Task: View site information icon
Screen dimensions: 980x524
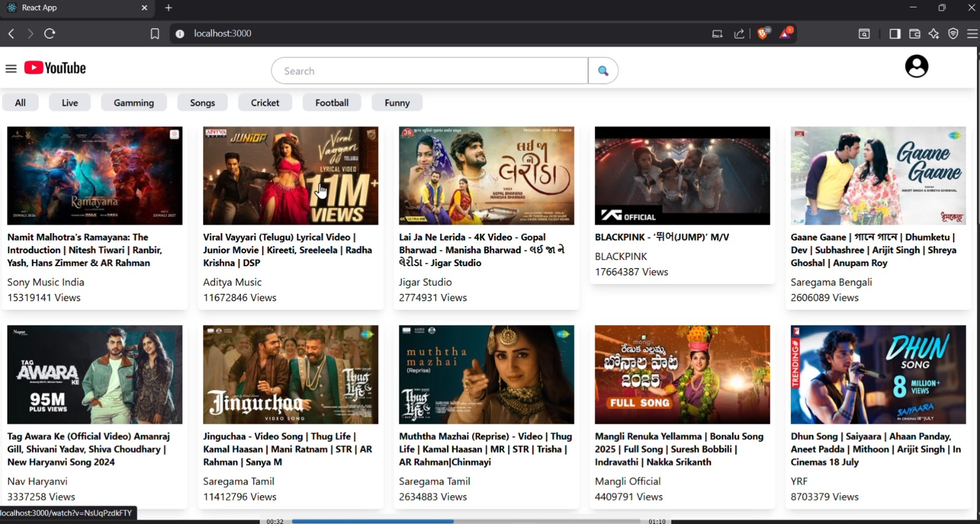Action: pyautogui.click(x=180, y=34)
